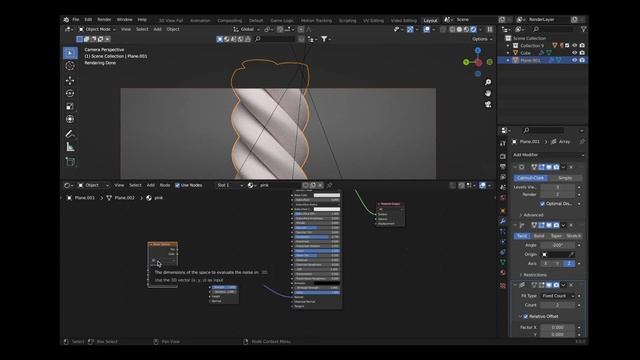Screen dimensions: 640x360
Task: Select the Transform tool
Action: [x=70, y=119]
